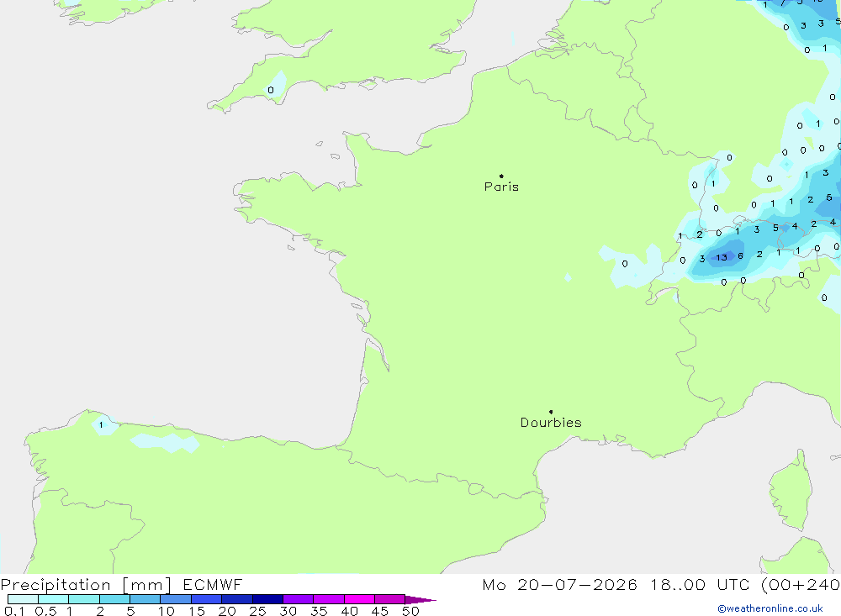
Task: Select legend swatch between 10 and 15
Action: click(x=176, y=599)
